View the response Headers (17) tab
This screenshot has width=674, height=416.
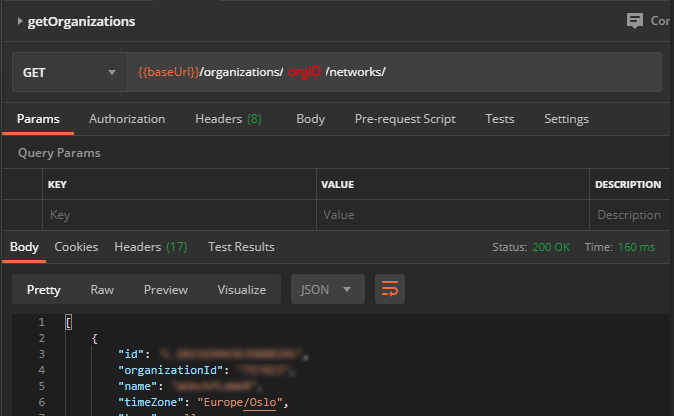[151, 247]
